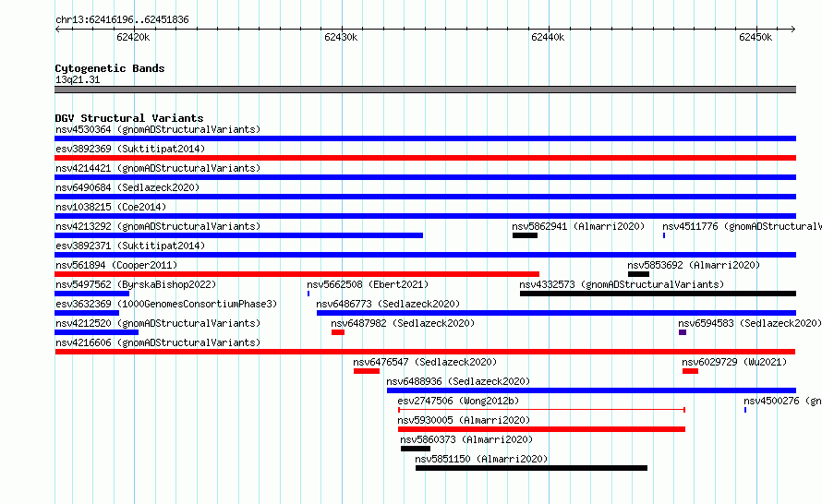This screenshot has width=822, height=504.
Task: Click the nsv4530364 gnomADStructuralVariants label
Action: 158,129
